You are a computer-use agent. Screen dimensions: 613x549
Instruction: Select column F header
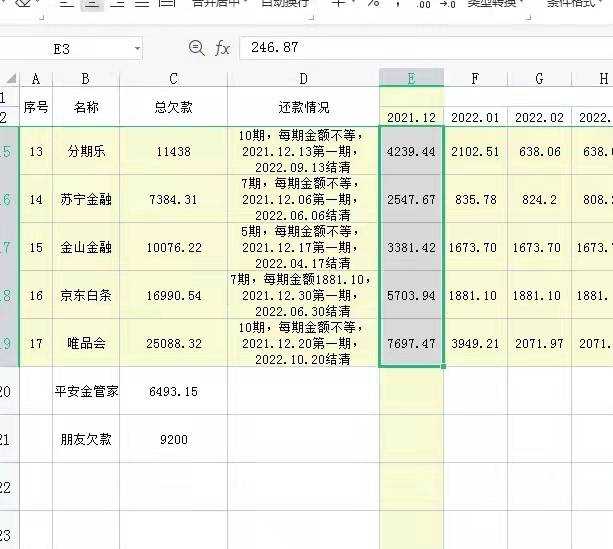click(x=475, y=79)
